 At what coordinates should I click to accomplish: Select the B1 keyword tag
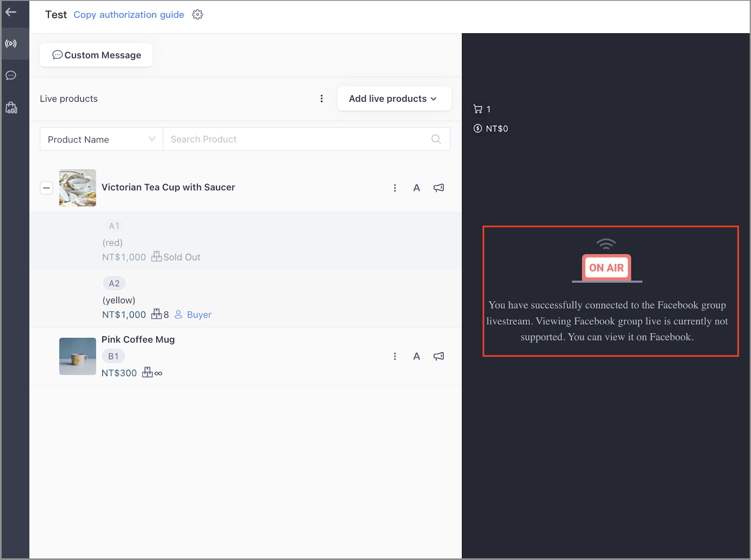(x=114, y=356)
